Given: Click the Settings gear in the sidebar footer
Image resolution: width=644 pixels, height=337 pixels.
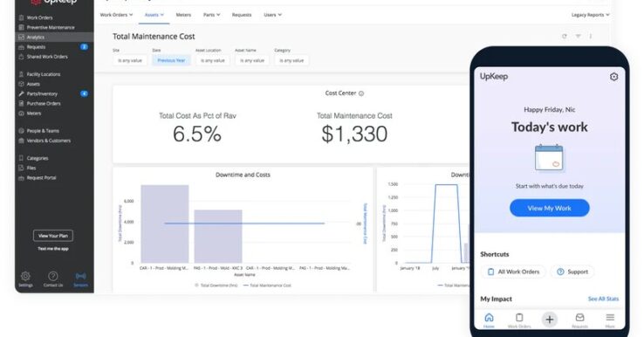Looking at the screenshot, I should [25, 276].
